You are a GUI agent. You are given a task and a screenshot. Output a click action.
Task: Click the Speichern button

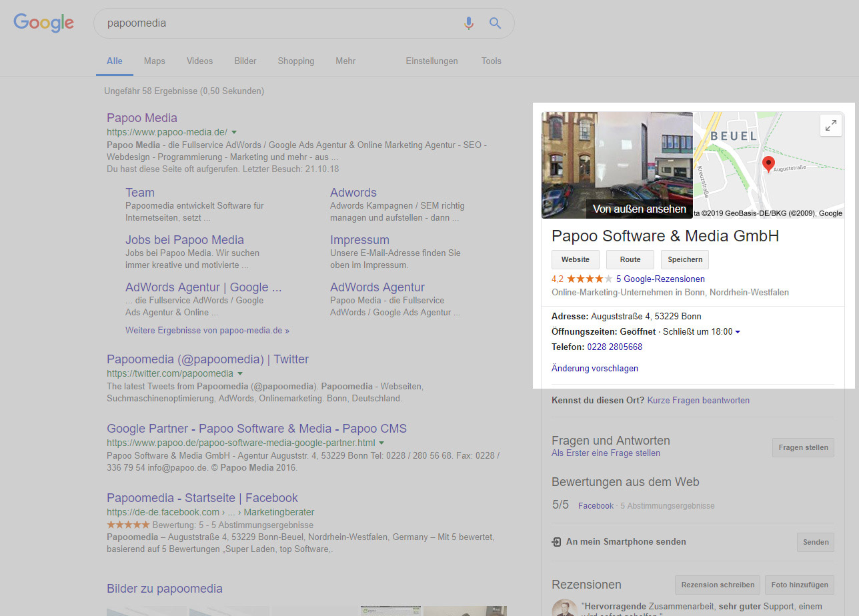pos(685,259)
